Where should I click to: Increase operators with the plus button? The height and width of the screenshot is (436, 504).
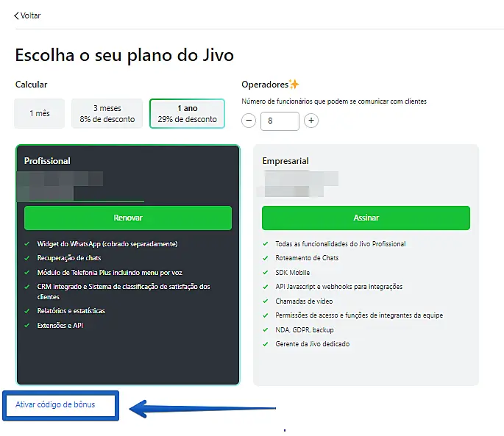point(311,121)
